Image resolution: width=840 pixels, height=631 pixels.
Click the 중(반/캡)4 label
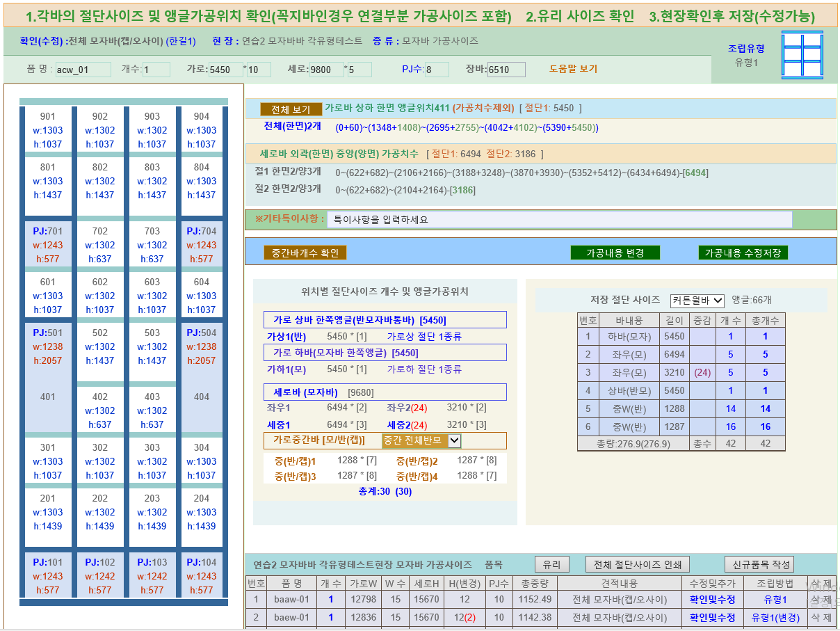(417, 477)
